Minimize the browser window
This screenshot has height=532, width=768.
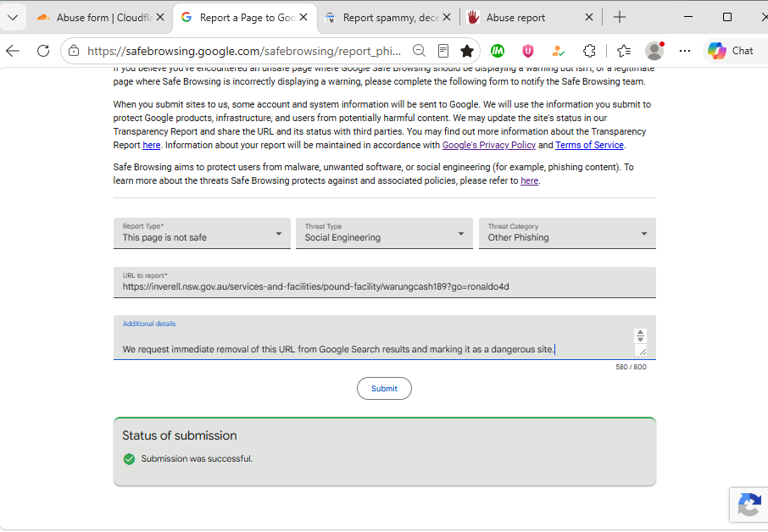click(x=688, y=17)
